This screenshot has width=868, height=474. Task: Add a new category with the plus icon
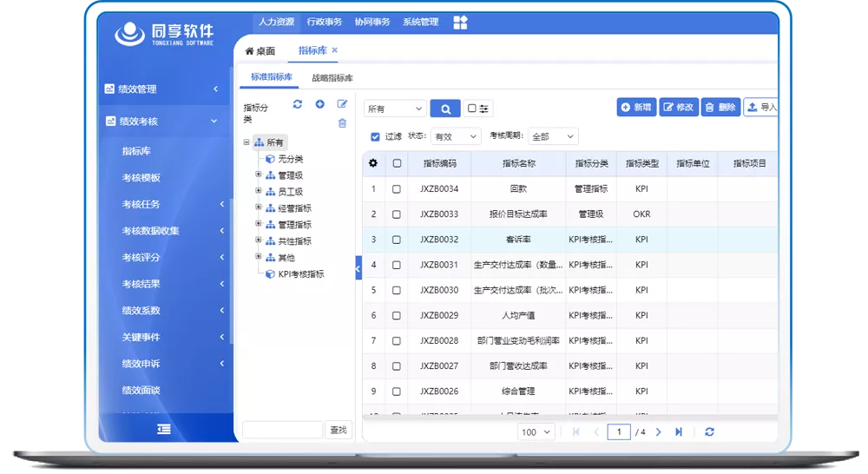[320, 104]
